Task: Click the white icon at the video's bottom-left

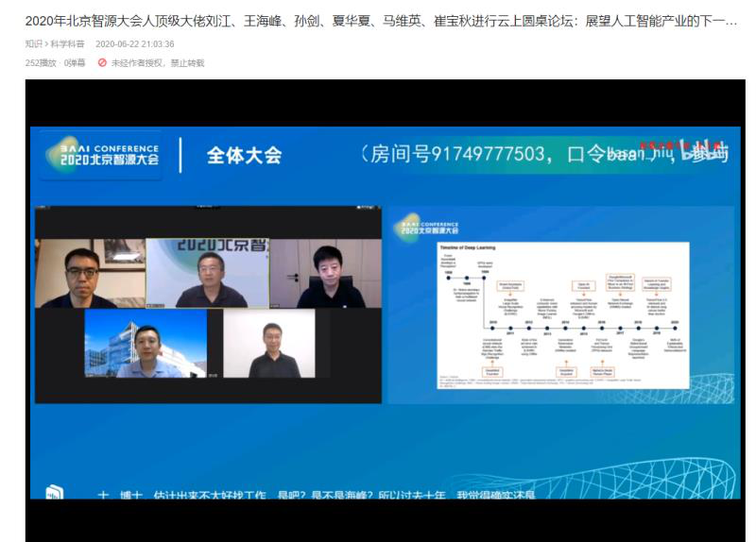Action: (55, 491)
